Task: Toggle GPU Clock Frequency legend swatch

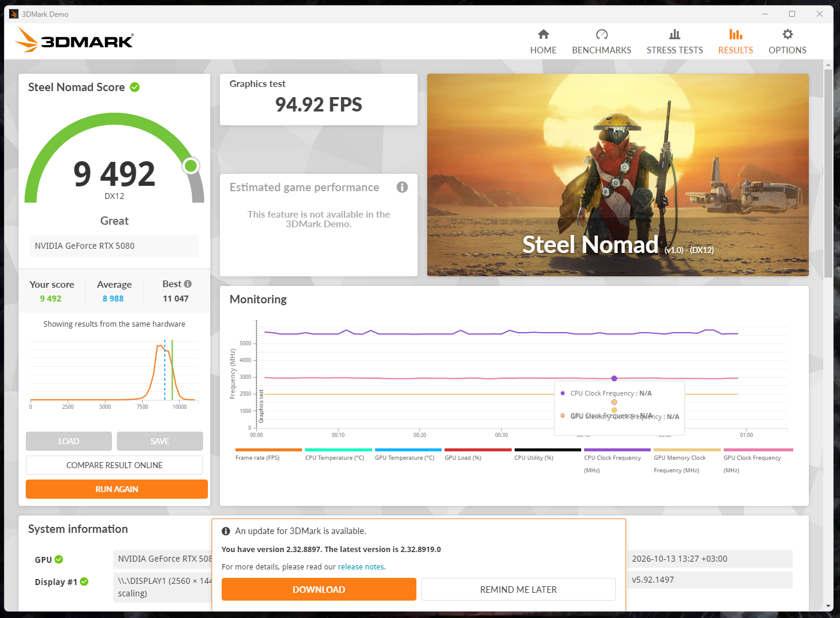Action: pyautogui.click(x=758, y=450)
